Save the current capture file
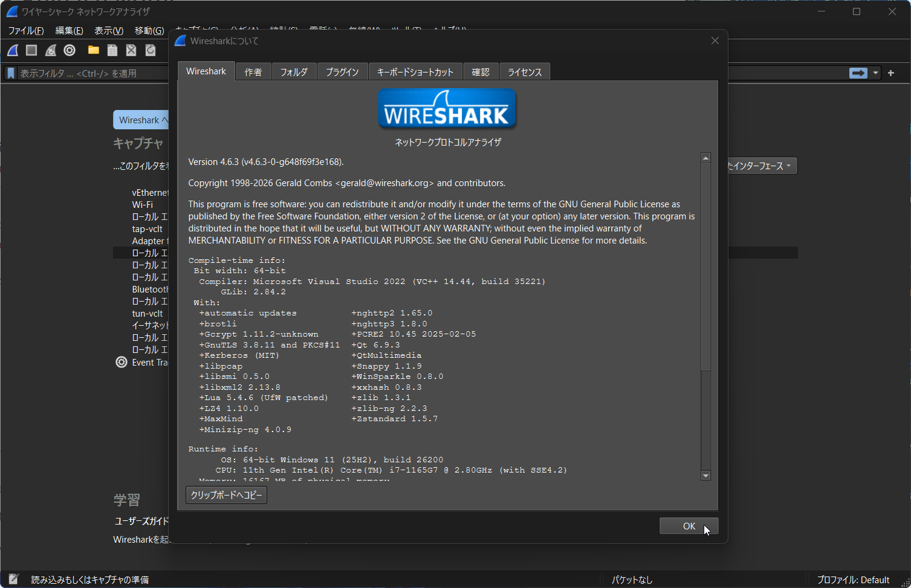 click(x=112, y=50)
